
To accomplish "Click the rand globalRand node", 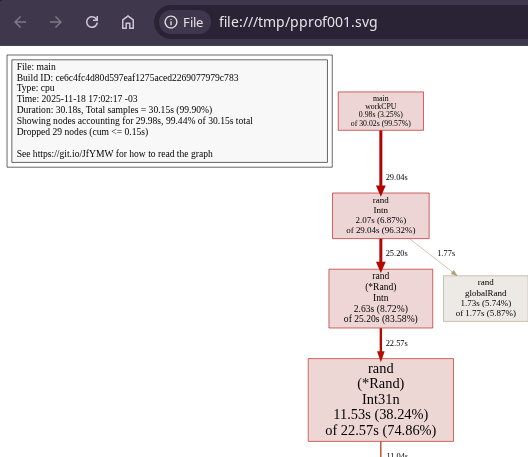I will click(486, 298).
